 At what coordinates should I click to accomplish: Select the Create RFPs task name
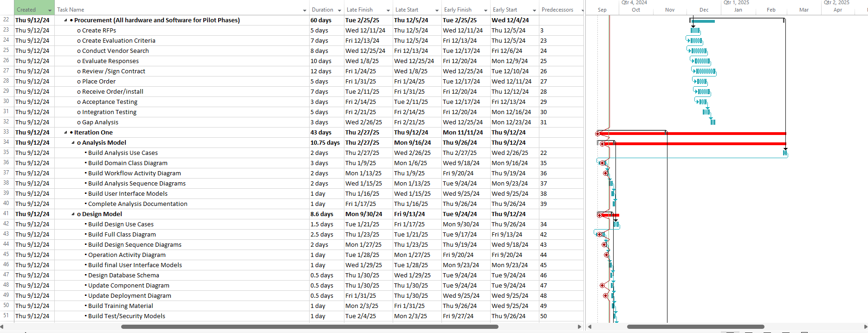click(x=99, y=31)
